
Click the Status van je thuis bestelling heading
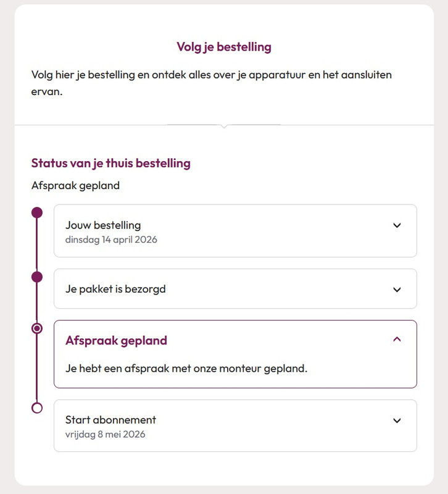click(111, 164)
